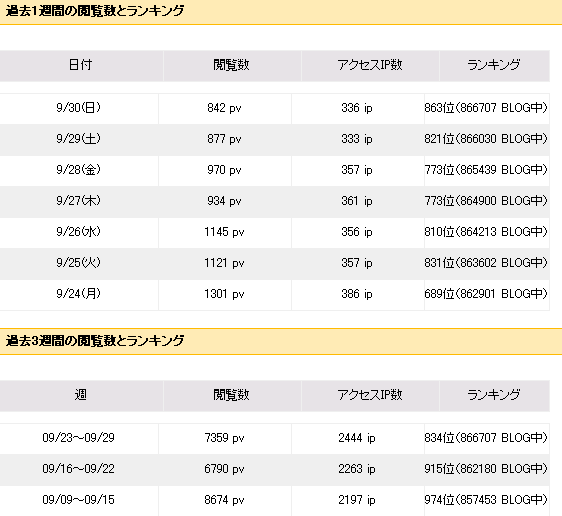Click the 689位 ranking entry
This screenshot has width=562, height=516.
[486, 294]
